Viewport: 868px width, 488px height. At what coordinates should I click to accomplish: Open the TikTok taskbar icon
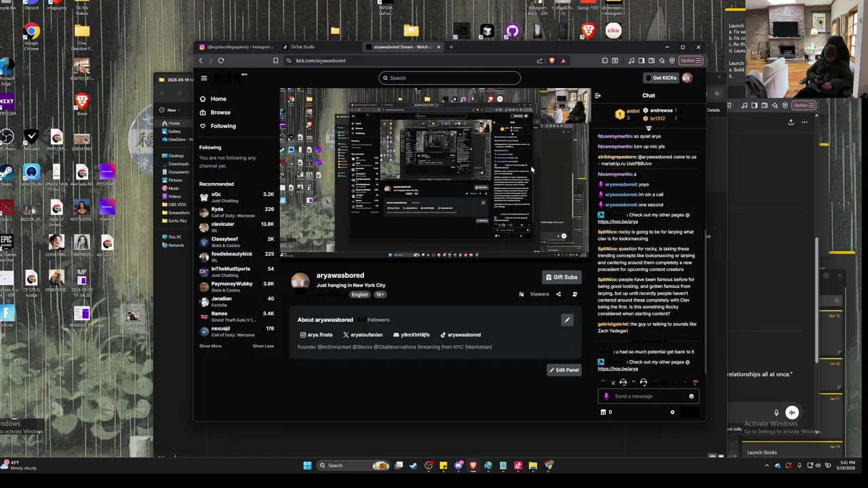tap(518, 466)
